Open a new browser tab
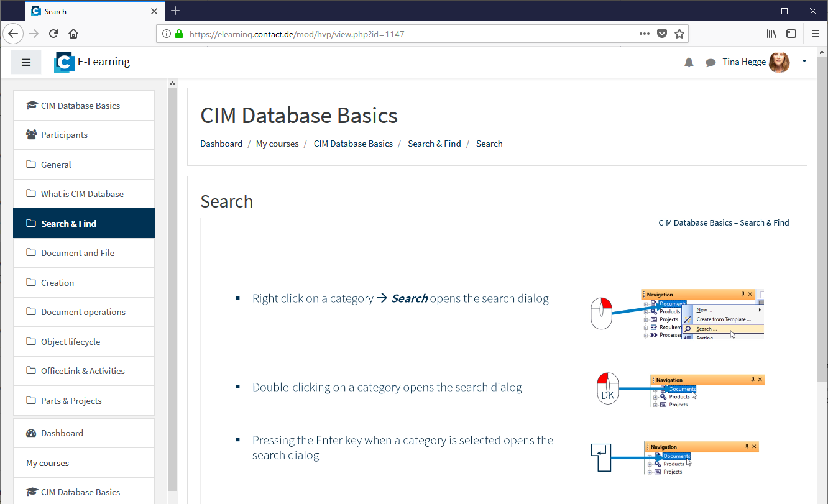 click(x=175, y=11)
